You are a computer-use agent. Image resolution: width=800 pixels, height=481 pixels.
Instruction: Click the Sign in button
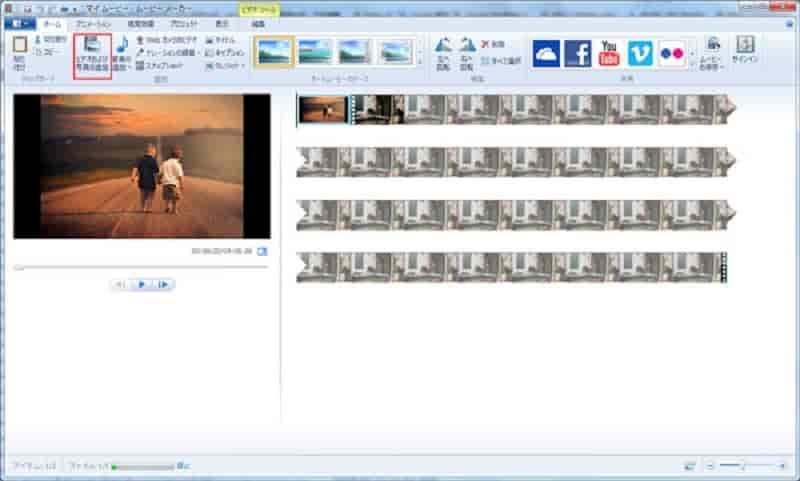745,52
